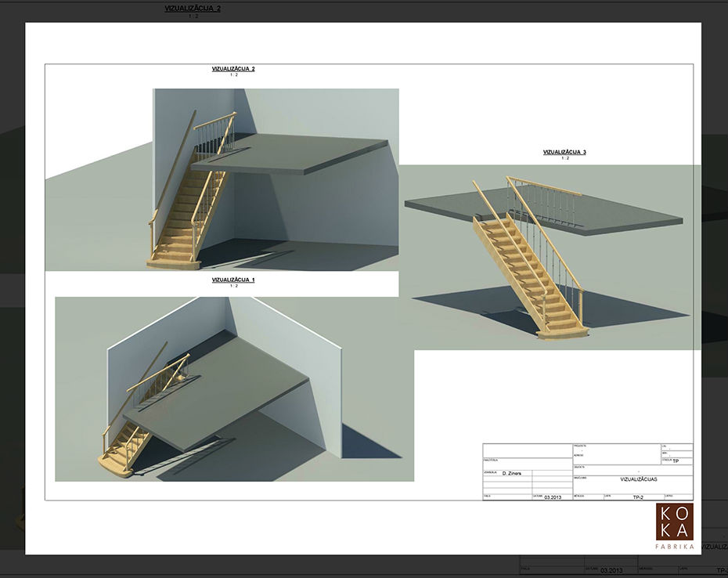The height and width of the screenshot is (578, 728).
Task: Click the 1:2 scale under Vizualizācija 3
Action: point(564,158)
